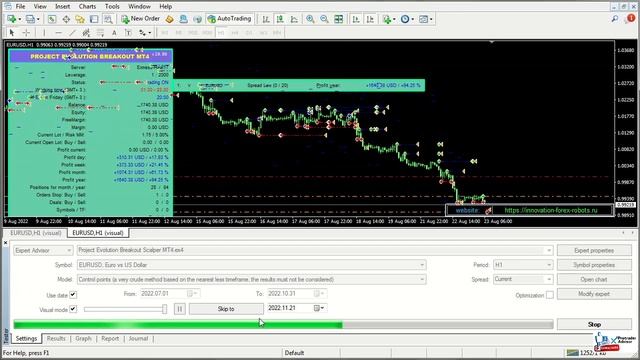This screenshot has width=640, height=360.
Task: Zoom in on the chart
Action: click(x=310, y=19)
